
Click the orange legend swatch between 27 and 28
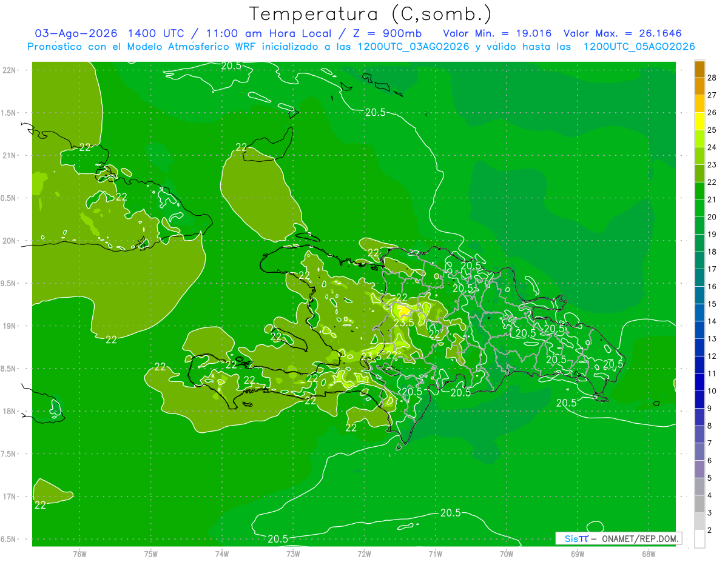[699, 86]
